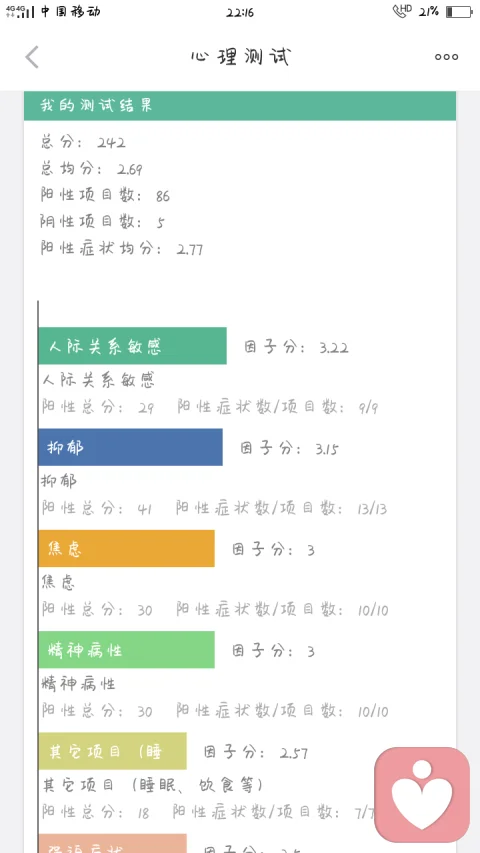
Task: Tap the battery indicator icon
Action: pos(459,11)
